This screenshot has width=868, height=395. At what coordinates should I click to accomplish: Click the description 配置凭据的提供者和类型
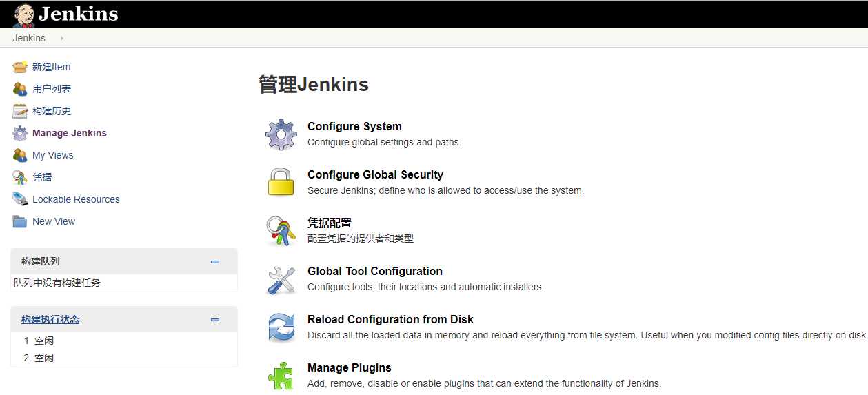coord(361,239)
